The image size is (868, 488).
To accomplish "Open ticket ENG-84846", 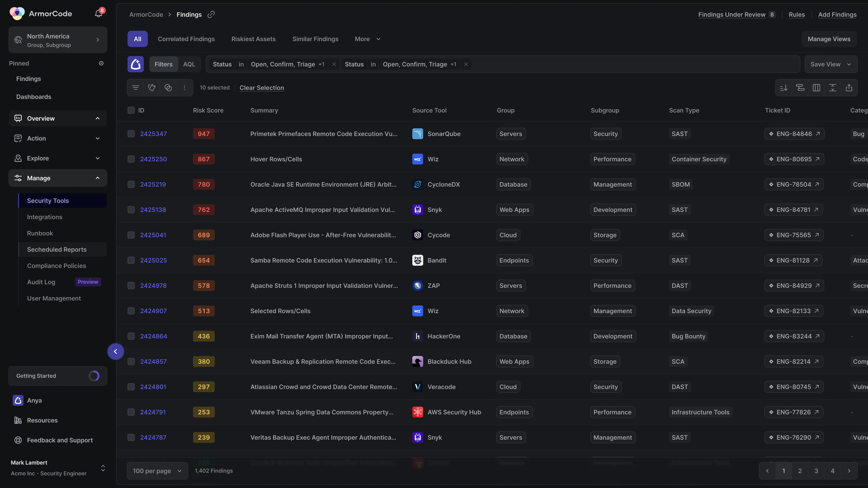I will point(794,134).
